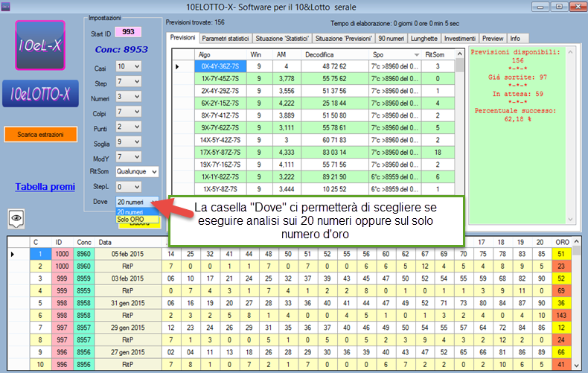
Task: Click Scarica estrazioni button
Action: 40,134
